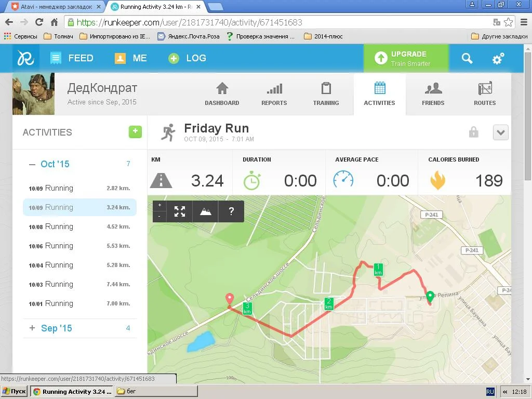Click the translate page icon
The height and width of the screenshot is (399, 532).
[497, 22]
